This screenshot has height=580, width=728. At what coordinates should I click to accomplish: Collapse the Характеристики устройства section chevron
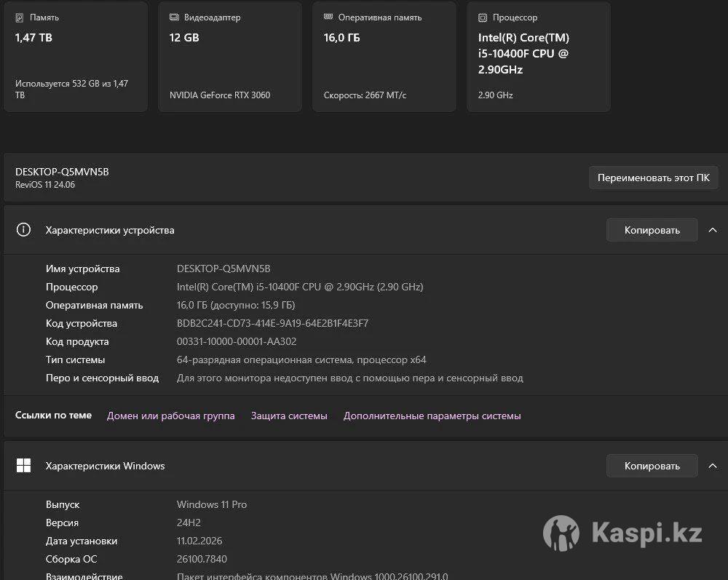point(713,230)
